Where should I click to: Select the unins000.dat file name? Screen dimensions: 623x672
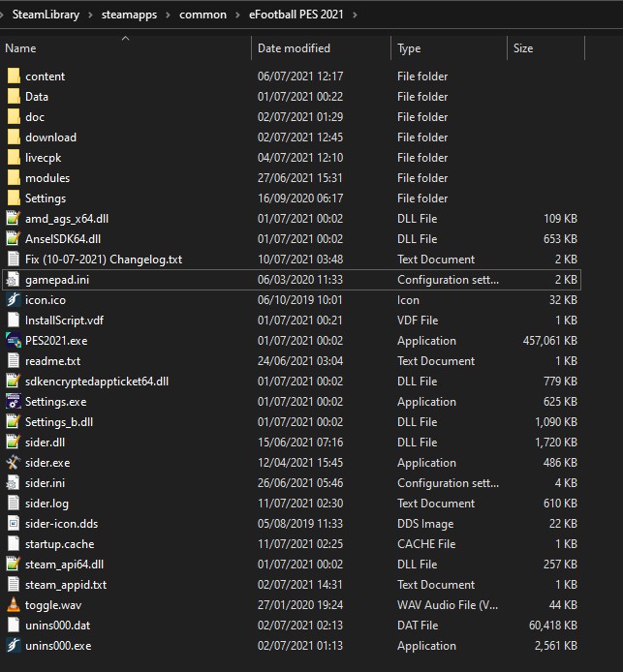coord(58,626)
